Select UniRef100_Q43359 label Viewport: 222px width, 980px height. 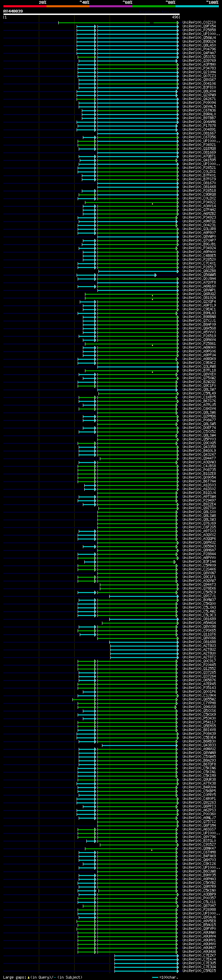pyautogui.click(x=199, y=447)
